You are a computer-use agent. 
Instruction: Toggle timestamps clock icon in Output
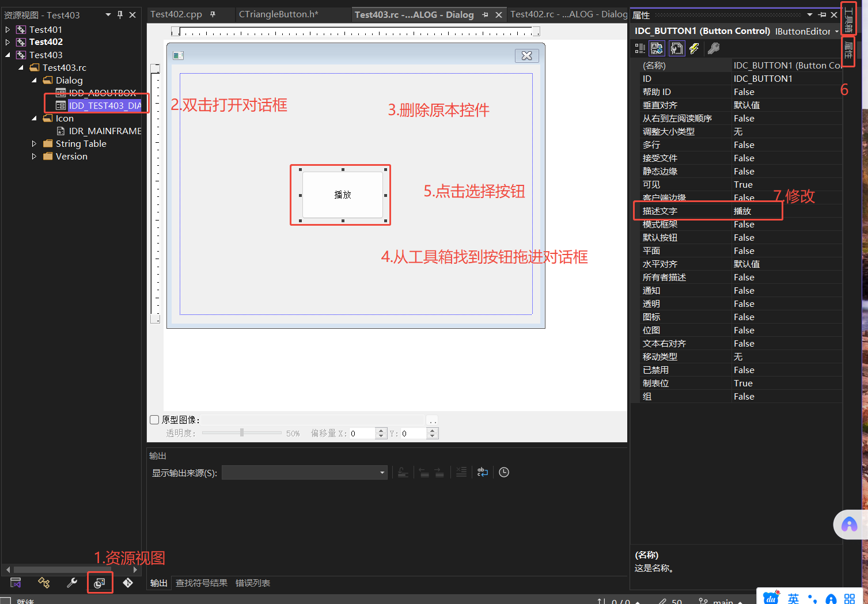click(x=504, y=472)
